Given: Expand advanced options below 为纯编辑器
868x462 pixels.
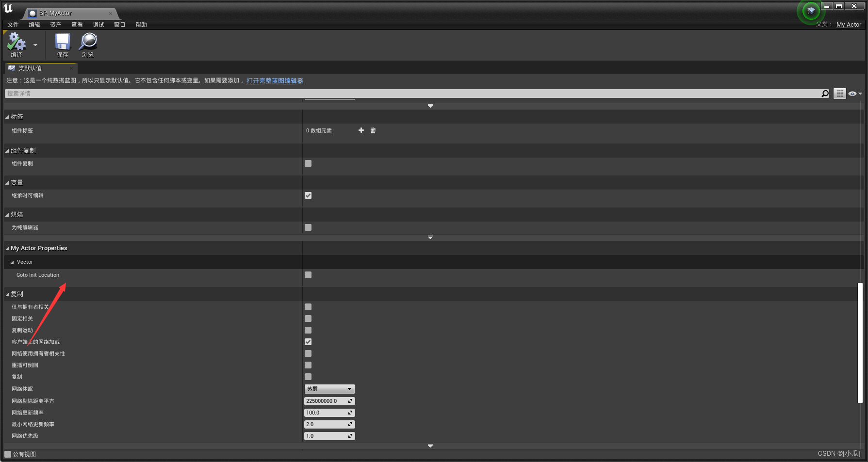Looking at the screenshot, I should click(430, 238).
